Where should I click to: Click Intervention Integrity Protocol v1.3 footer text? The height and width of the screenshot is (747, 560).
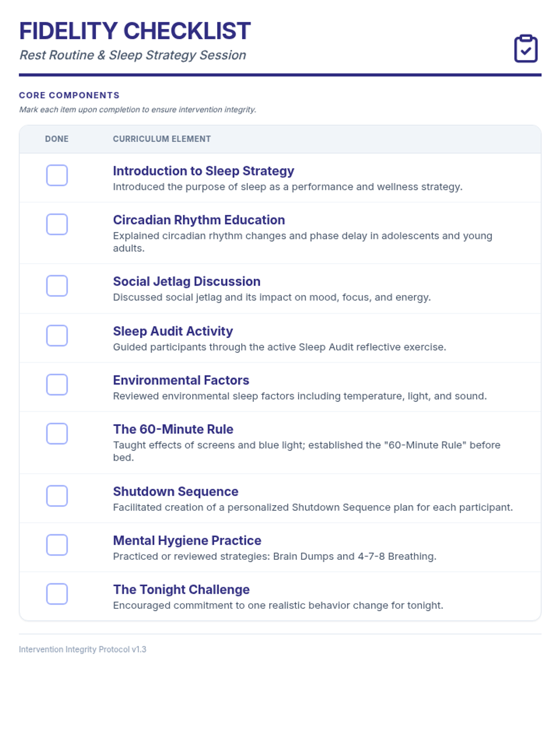click(x=83, y=649)
